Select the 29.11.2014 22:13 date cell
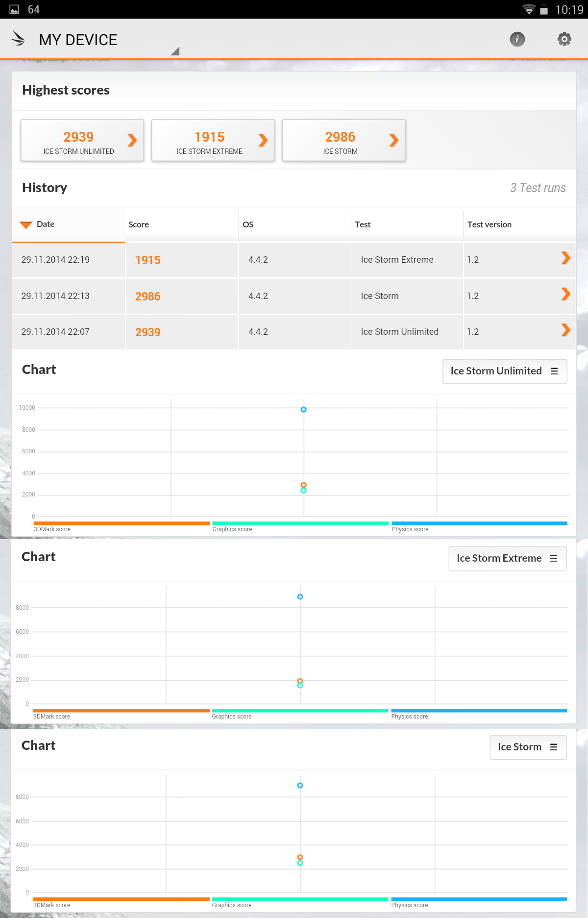 coord(68,296)
